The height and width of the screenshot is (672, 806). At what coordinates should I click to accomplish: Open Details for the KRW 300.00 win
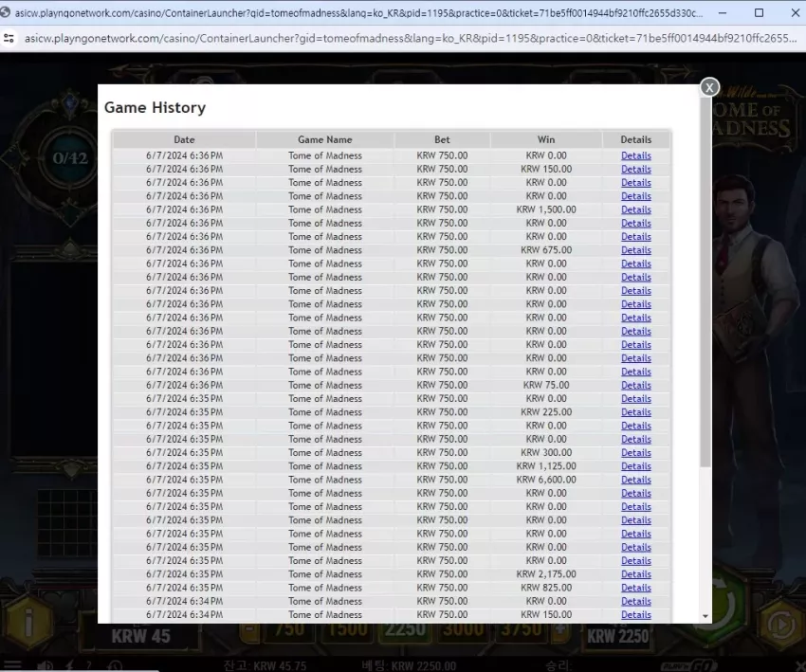click(x=636, y=453)
